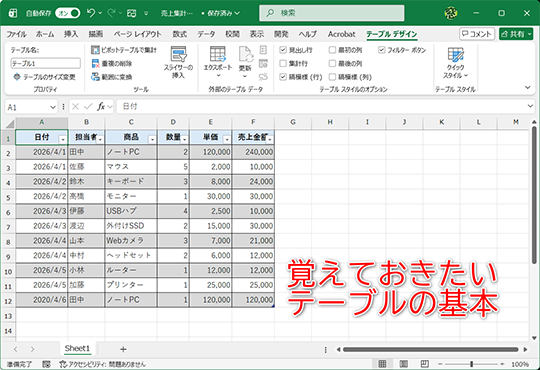540x370 pixels.
Task: Click the テーブルのサイズ変更 icon
Action: [x=17, y=77]
